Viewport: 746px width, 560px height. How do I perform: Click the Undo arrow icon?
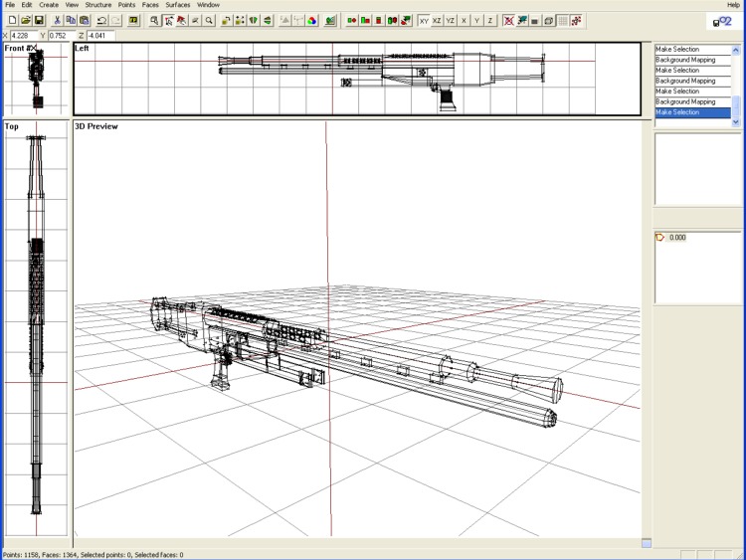[101, 20]
